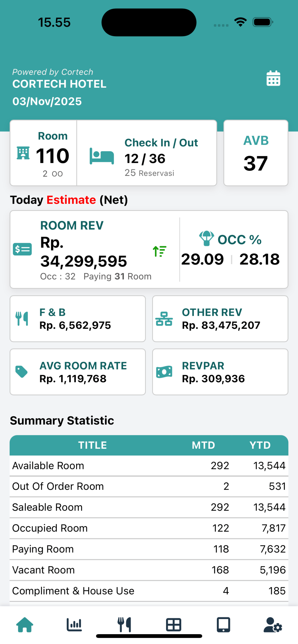Image resolution: width=298 pixels, height=644 pixels.
Task: Open the REVPAR card
Action: pos(220,372)
